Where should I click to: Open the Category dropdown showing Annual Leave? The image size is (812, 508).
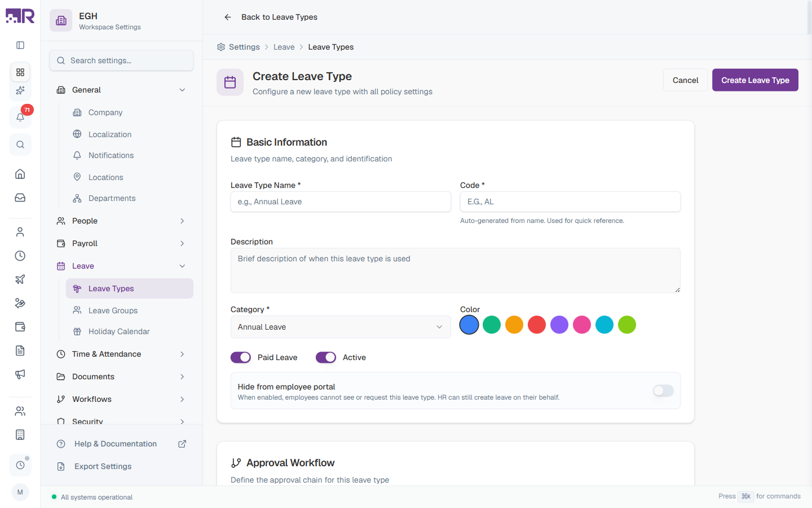coord(341,327)
